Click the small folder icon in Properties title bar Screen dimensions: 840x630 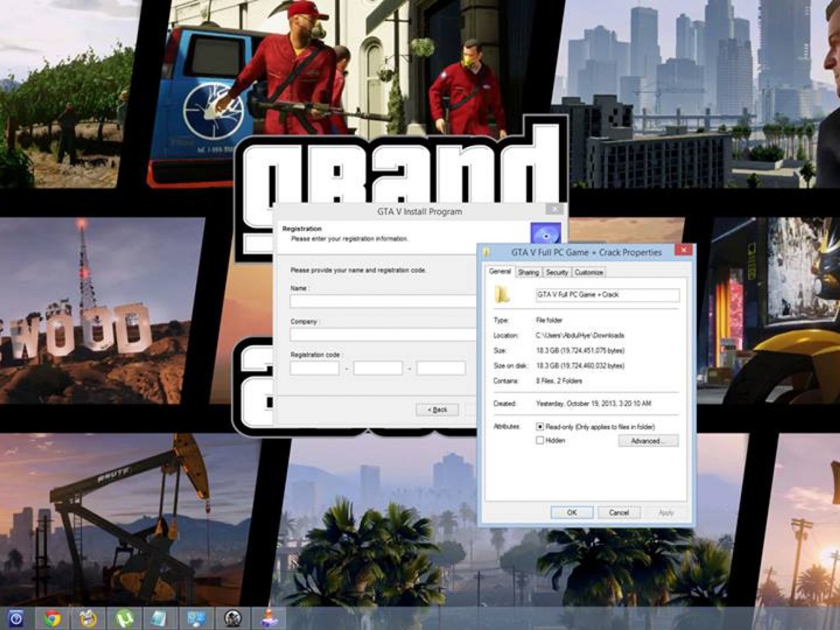(486, 252)
